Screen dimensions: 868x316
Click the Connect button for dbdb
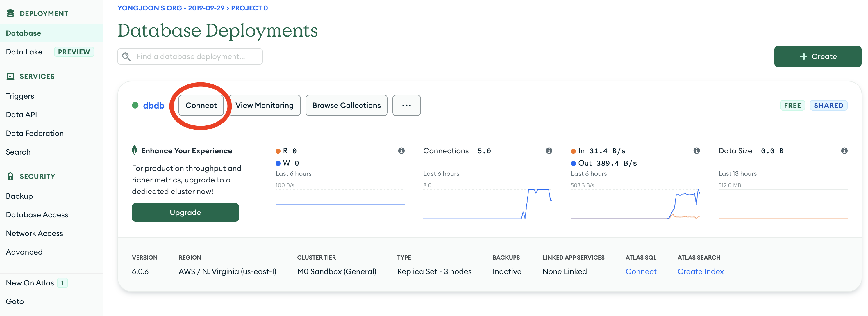(x=201, y=106)
